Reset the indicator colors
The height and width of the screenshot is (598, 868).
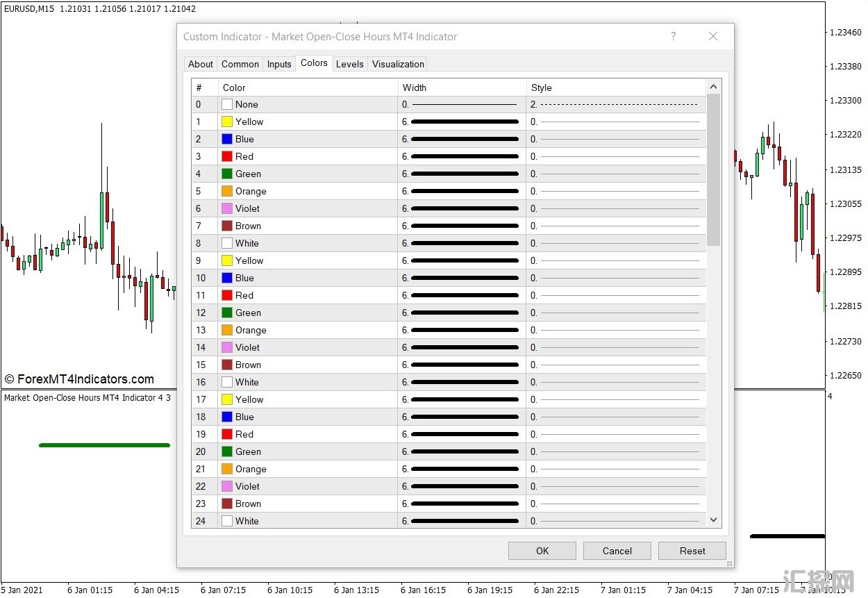(692, 551)
